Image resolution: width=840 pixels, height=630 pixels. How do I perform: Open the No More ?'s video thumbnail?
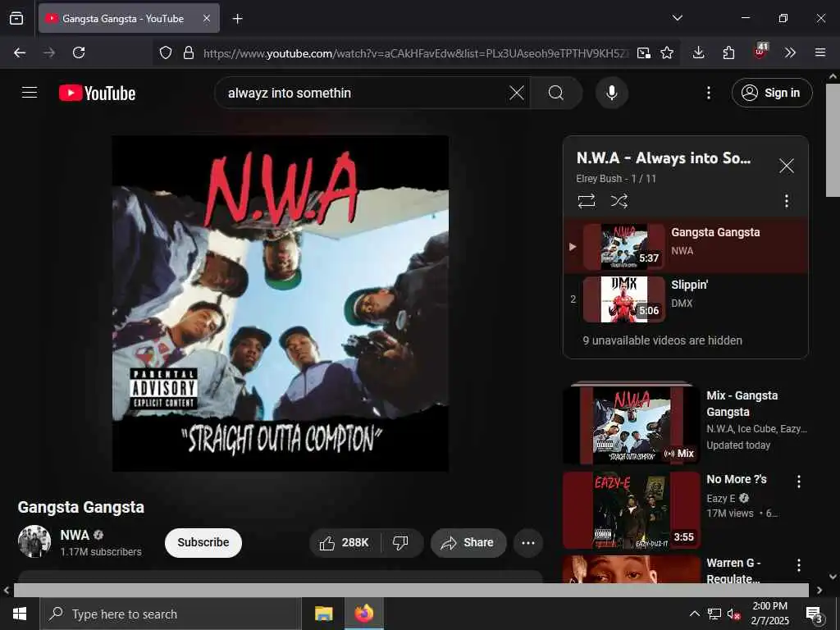(632, 510)
